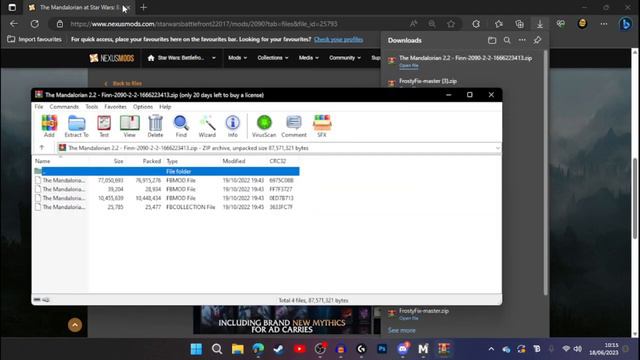
Task: Open More options in Downloads panel
Action: tap(522, 40)
